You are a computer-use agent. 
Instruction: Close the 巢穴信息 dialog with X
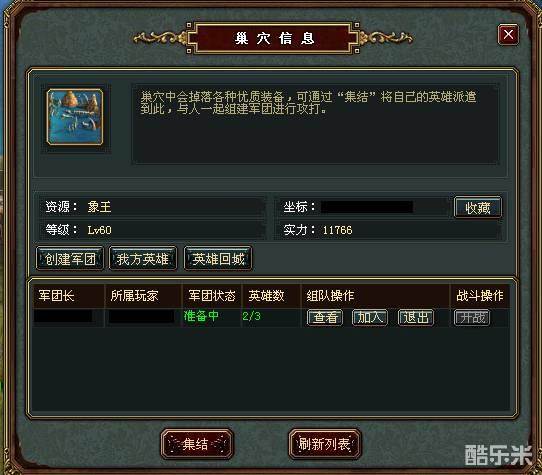508,34
